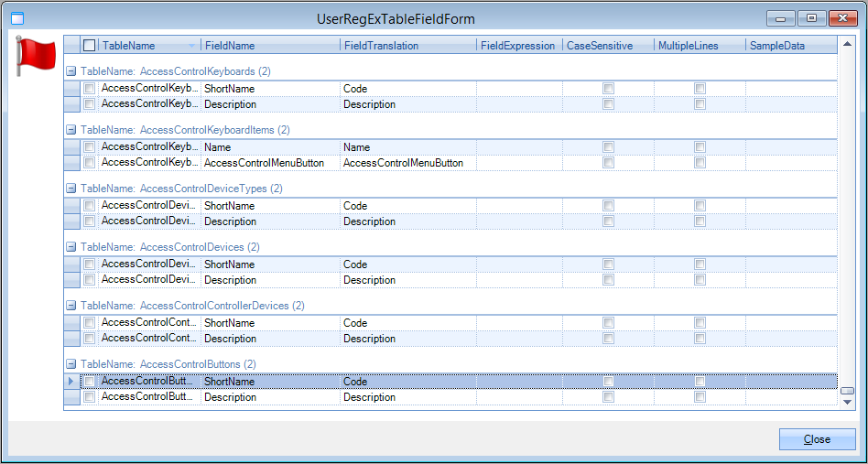Enable MultipleLines for AccessControlKeyboardItems Name row
868x464 pixels.
tap(700, 147)
